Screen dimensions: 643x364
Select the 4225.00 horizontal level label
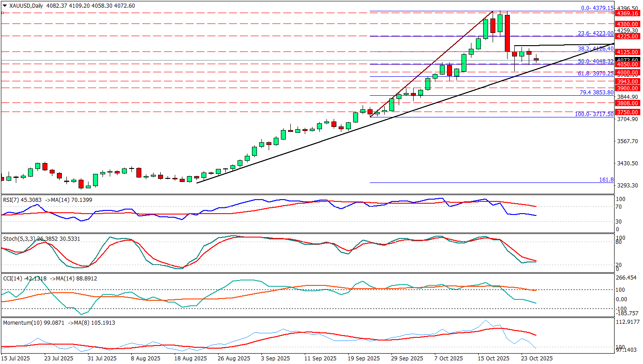tap(628, 36)
